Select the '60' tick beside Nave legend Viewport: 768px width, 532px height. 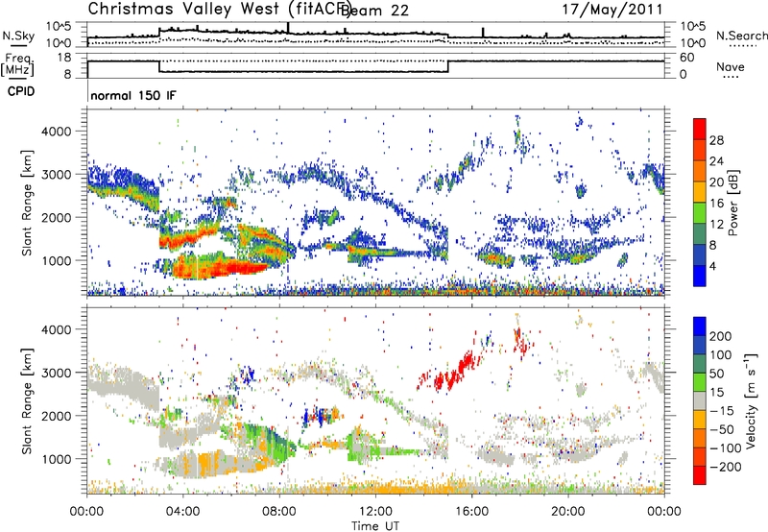(687, 58)
